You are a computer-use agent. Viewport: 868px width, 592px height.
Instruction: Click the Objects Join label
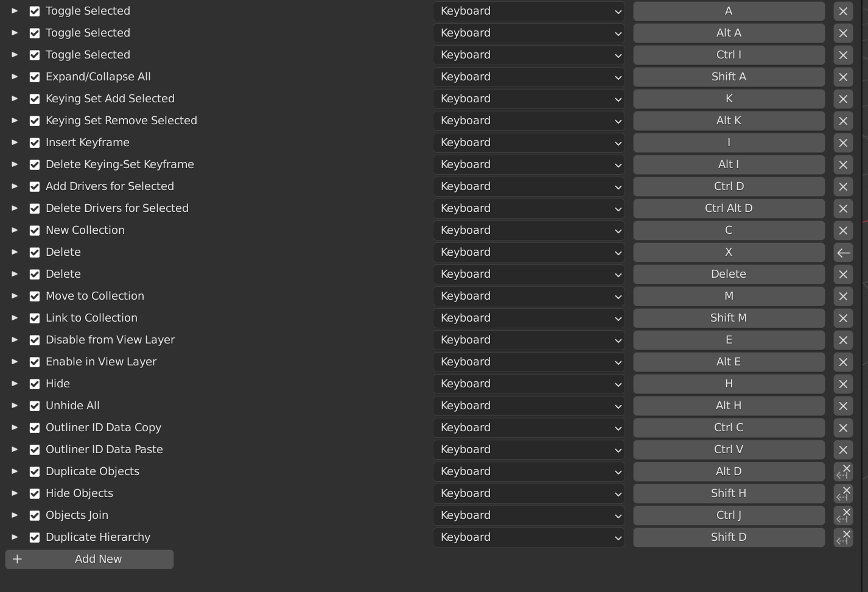click(x=77, y=515)
